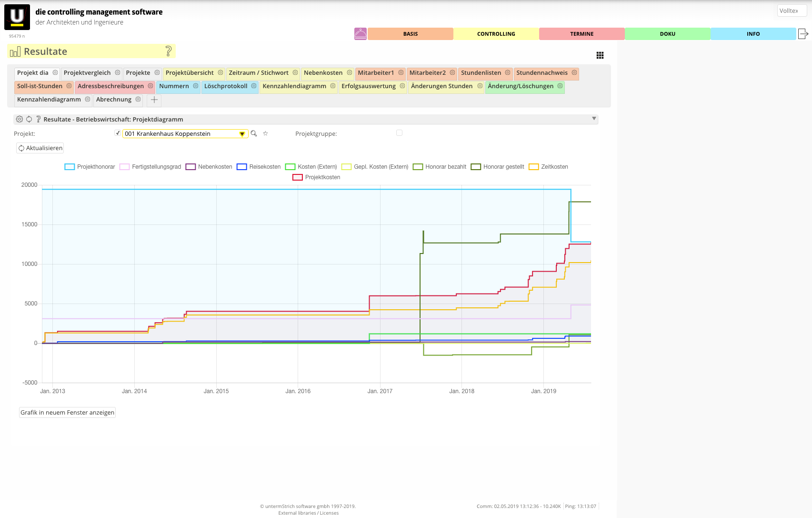The width and height of the screenshot is (812, 518).
Task: Click the red Projektkosten legend swatch
Action: 298,177
